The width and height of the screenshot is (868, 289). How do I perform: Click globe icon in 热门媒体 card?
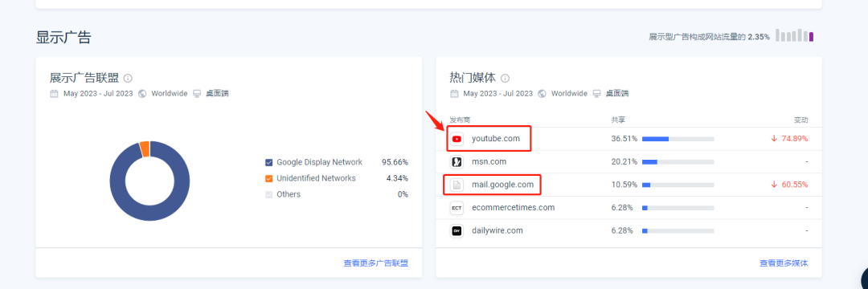(542, 93)
